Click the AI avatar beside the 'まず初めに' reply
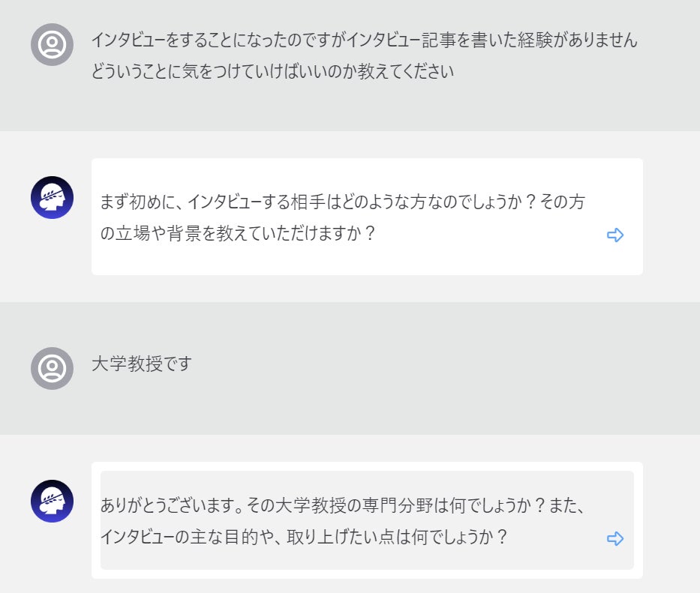The width and height of the screenshot is (700, 593). 52,198
